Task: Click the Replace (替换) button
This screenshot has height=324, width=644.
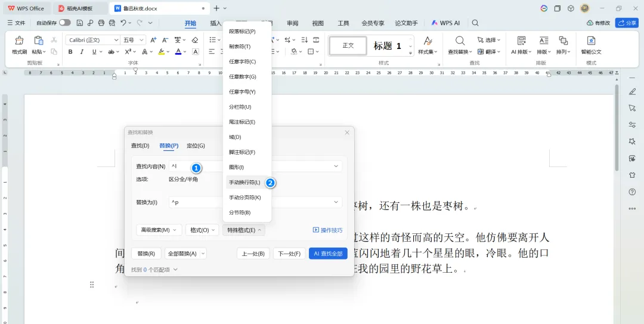Action: pos(146,254)
